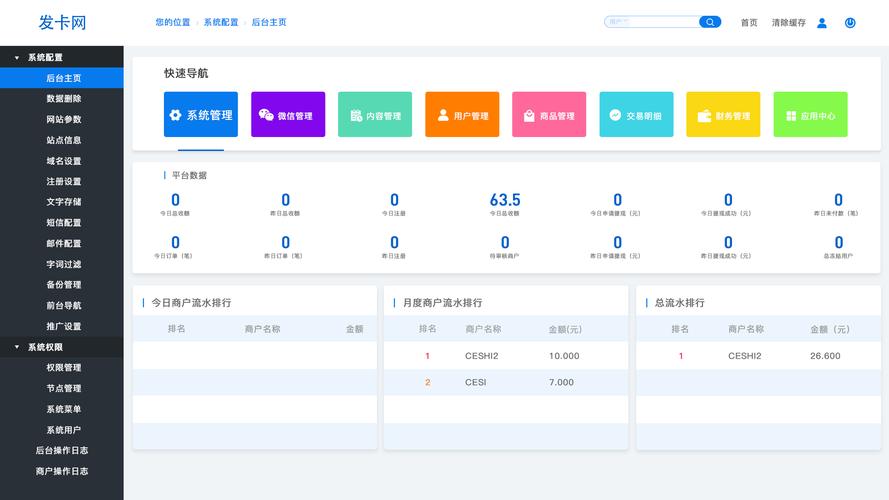Viewport: 889px width, 500px height.
Task: Click 金额(元) header in 月度商户流水排行
Action: 565,329
